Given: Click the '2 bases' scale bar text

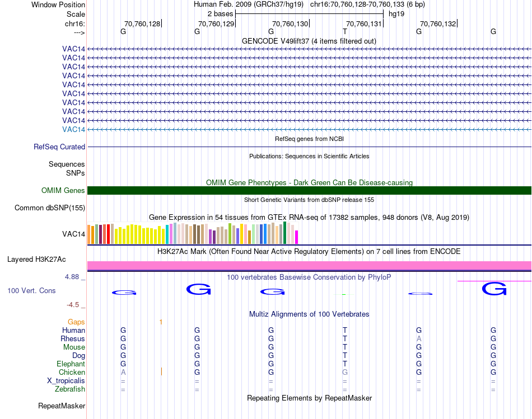Looking at the screenshot, I should [220, 14].
